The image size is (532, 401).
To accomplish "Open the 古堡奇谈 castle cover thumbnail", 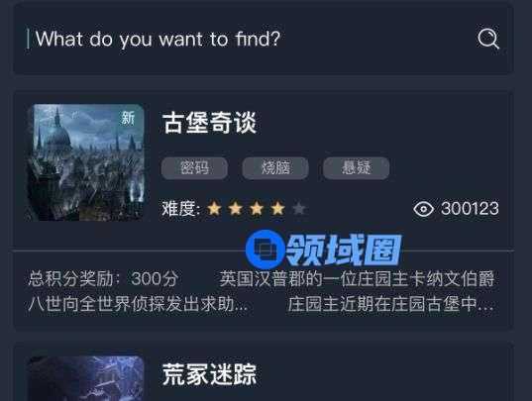I will tap(85, 162).
